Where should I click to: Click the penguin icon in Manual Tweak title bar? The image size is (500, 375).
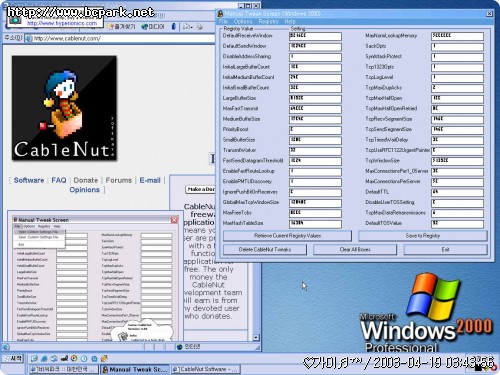(x=220, y=14)
